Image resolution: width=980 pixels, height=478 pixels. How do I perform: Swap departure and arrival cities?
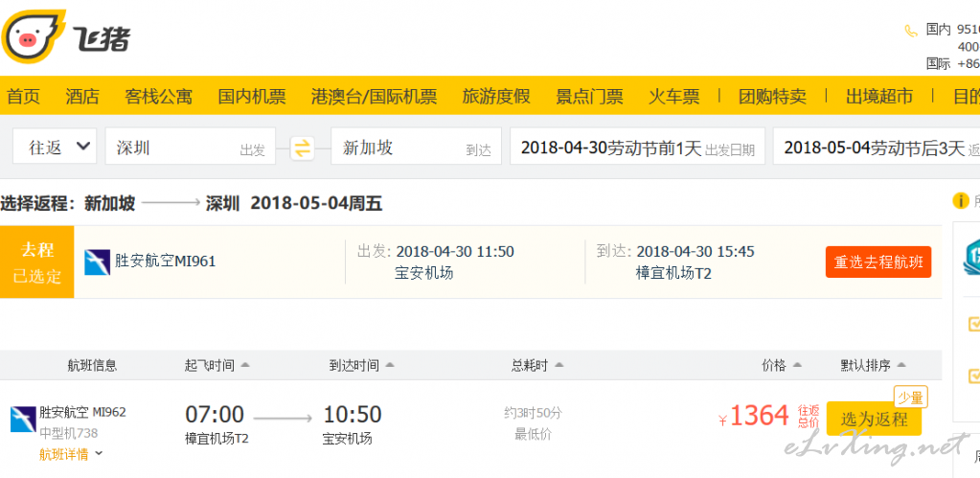click(303, 148)
